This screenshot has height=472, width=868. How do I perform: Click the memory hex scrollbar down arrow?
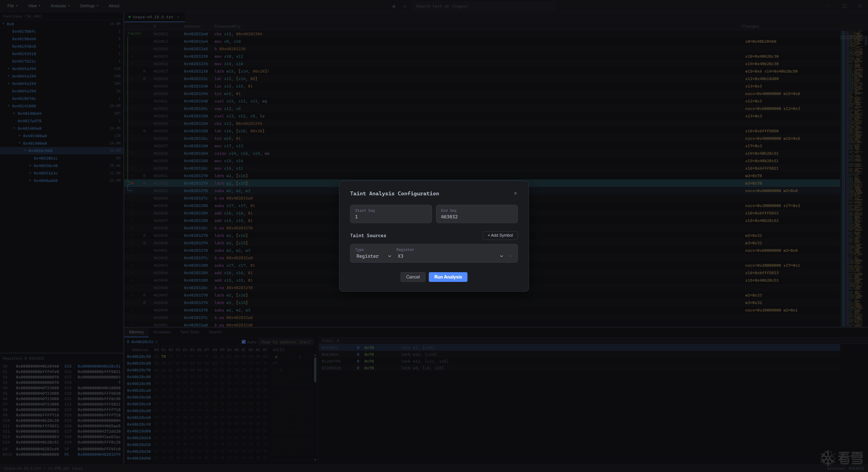coord(315,460)
